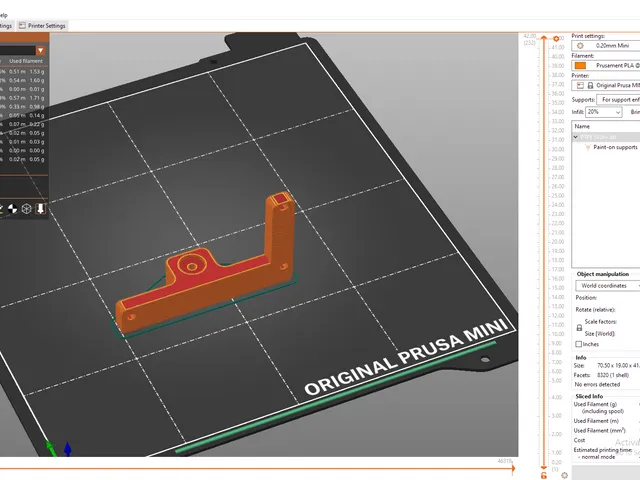The image size is (640, 480).
Task: Toggle the tool marker nozzle icon
Action: pos(40,209)
